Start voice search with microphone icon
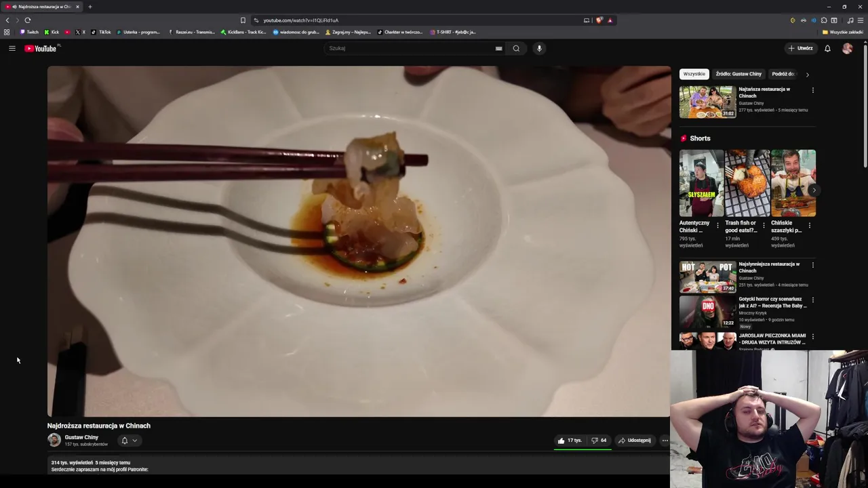This screenshot has height=488, width=868. tap(539, 48)
